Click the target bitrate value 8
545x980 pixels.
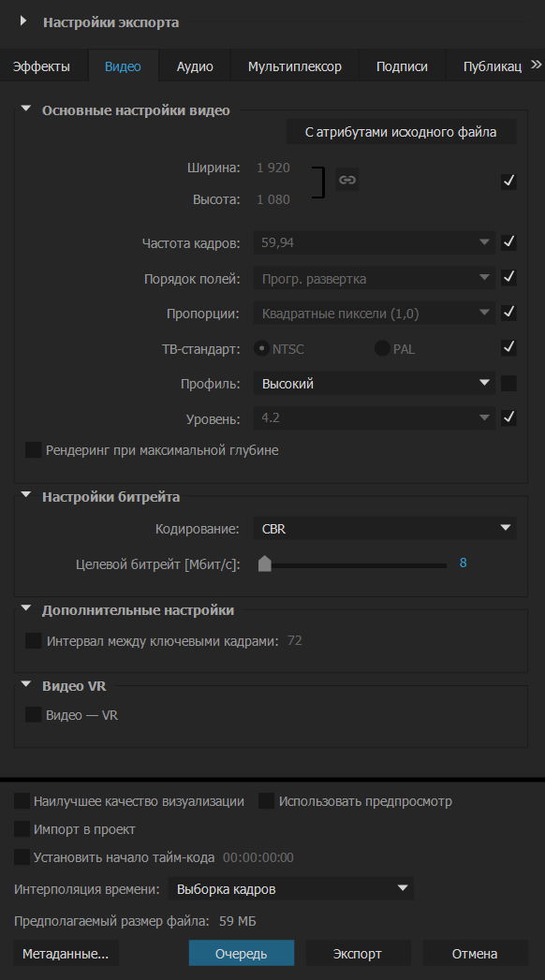pos(464,563)
